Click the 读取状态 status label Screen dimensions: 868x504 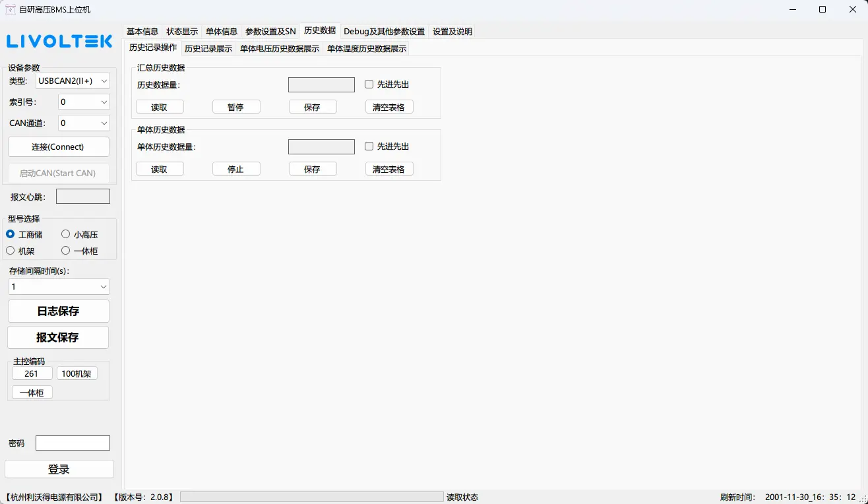(x=462, y=497)
